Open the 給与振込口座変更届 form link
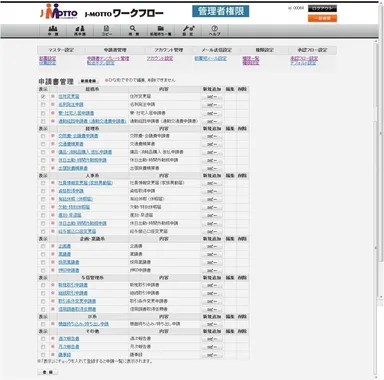 click(77, 231)
